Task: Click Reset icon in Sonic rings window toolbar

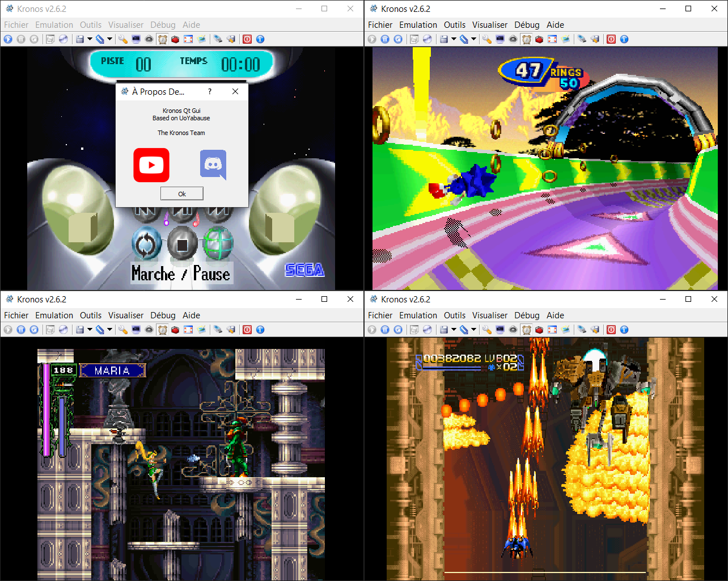Action: coord(398,39)
